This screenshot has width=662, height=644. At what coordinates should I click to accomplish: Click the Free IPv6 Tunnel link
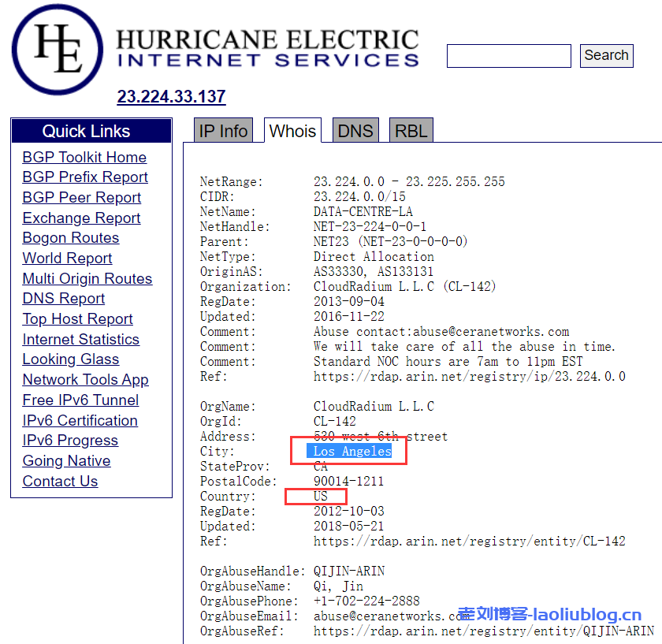click(x=80, y=400)
